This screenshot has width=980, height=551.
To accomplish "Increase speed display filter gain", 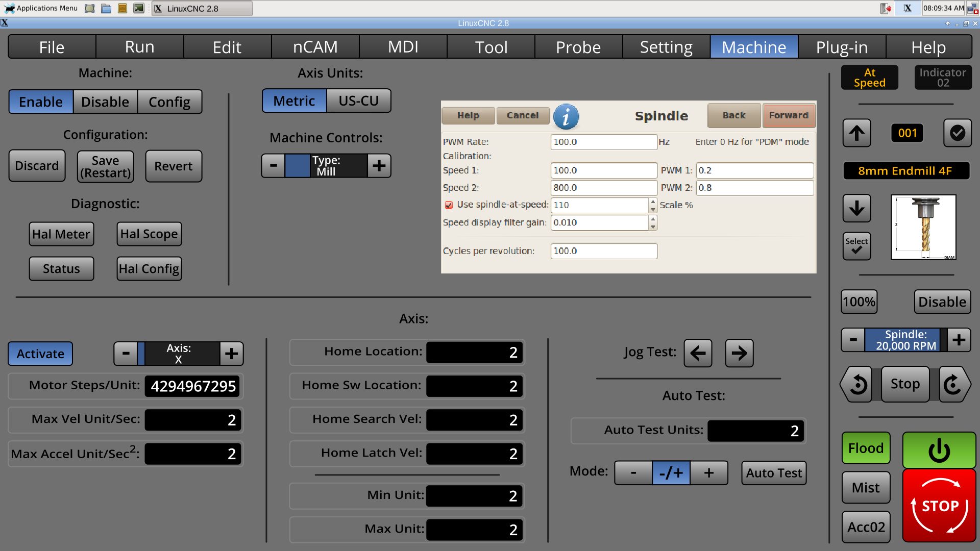I will (653, 219).
